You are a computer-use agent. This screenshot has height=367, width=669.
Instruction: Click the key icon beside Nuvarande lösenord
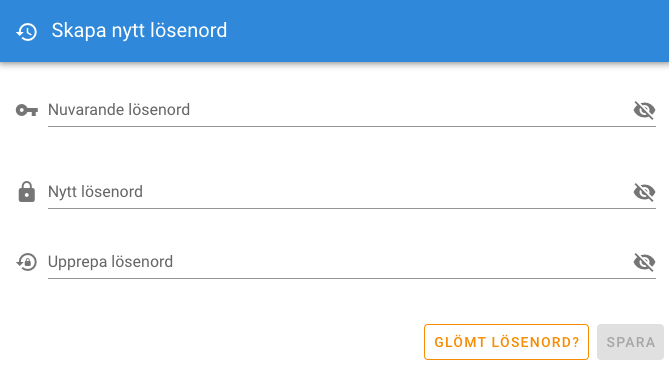point(26,110)
